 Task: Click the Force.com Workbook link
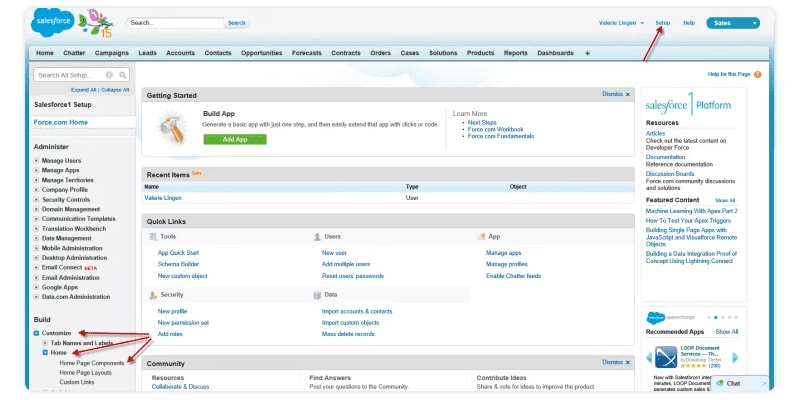coord(495,130)
